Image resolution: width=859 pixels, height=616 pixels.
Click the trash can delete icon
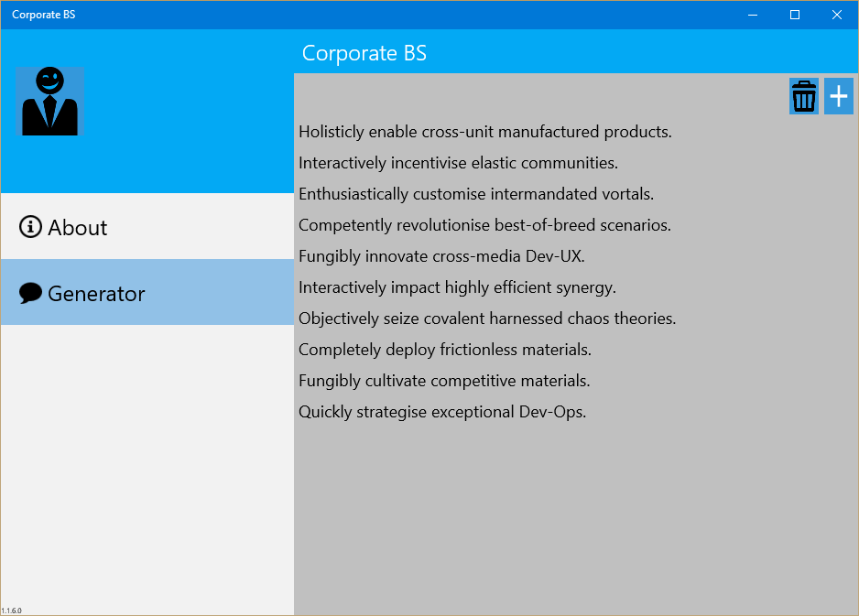[804, 96]
